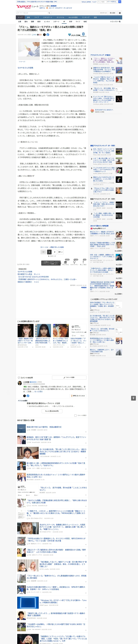Open the ランキング tab
The image size is (138, 644).
(86, 17)
